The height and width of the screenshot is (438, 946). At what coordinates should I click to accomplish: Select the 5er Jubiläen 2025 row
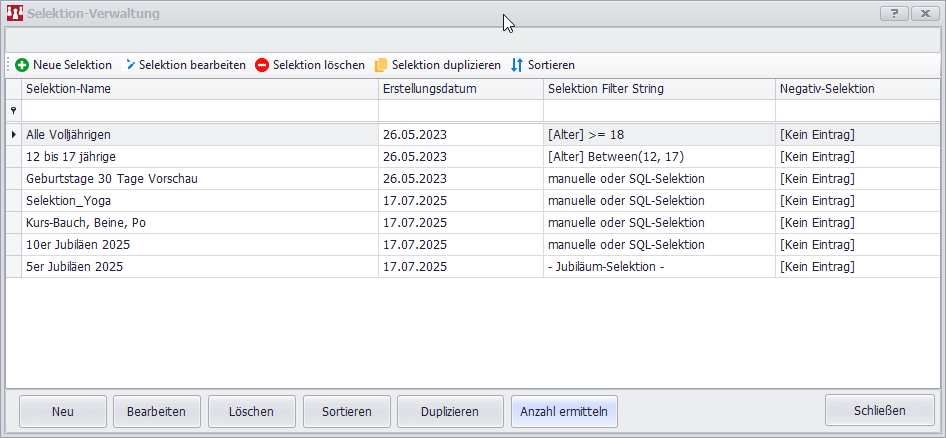[200, 267]
